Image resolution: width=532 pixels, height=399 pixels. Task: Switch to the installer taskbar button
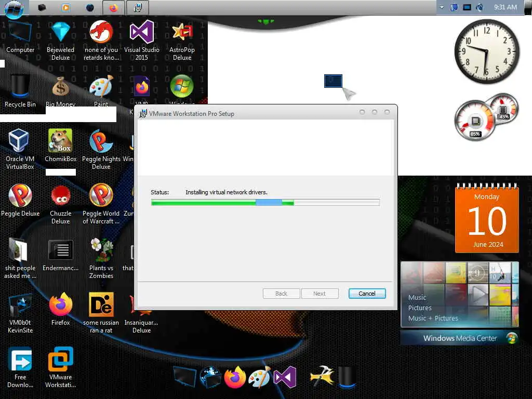point(137,7)
